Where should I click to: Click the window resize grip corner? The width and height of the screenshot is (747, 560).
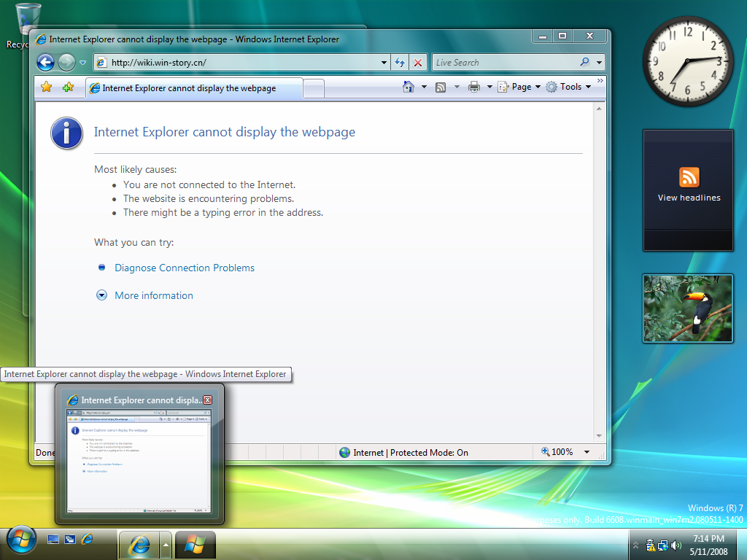[x=602, y=456]
